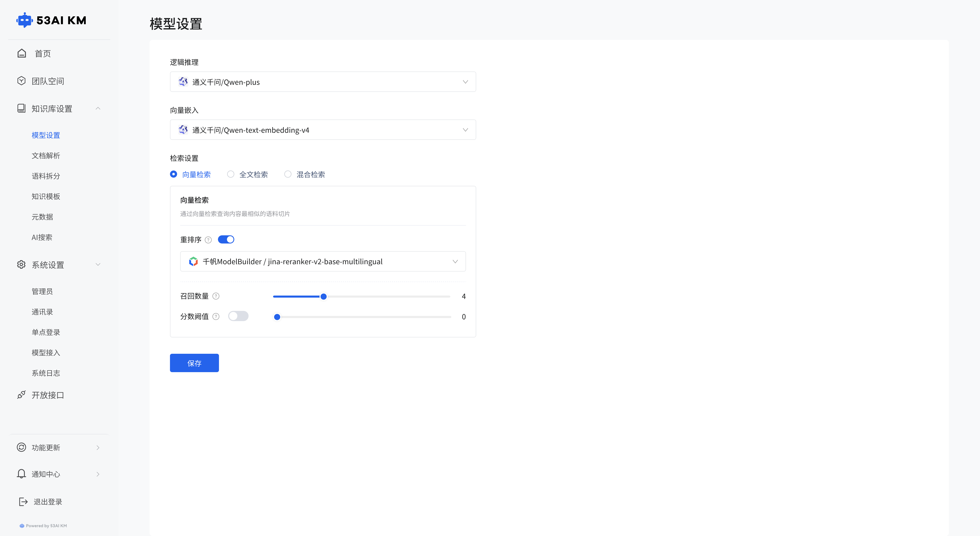
Task: Click the help icon next to 分数阈值
Action: (216, 316)
